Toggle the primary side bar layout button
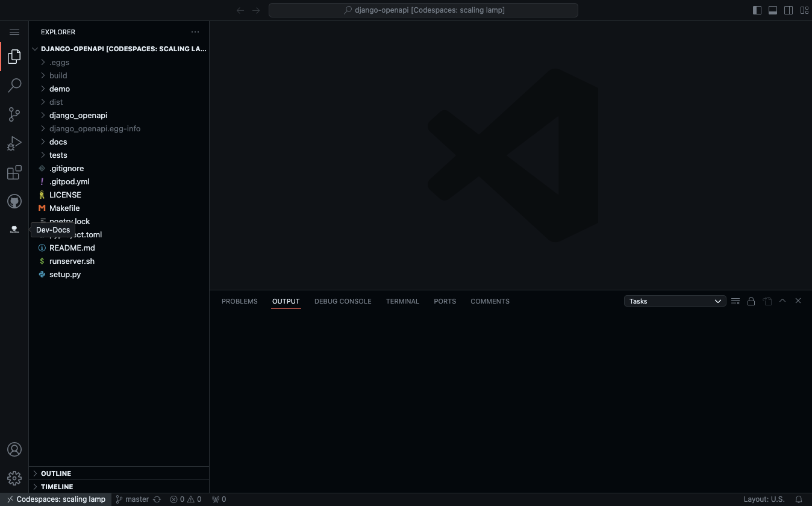This screenshot has height=506, width=812. [757, 10]
